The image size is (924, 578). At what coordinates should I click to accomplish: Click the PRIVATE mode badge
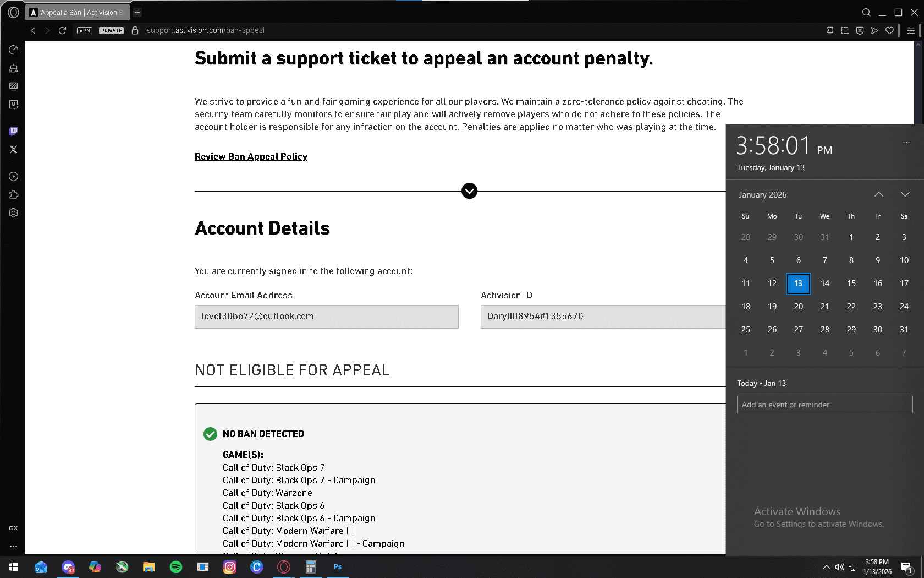point(112,31)
